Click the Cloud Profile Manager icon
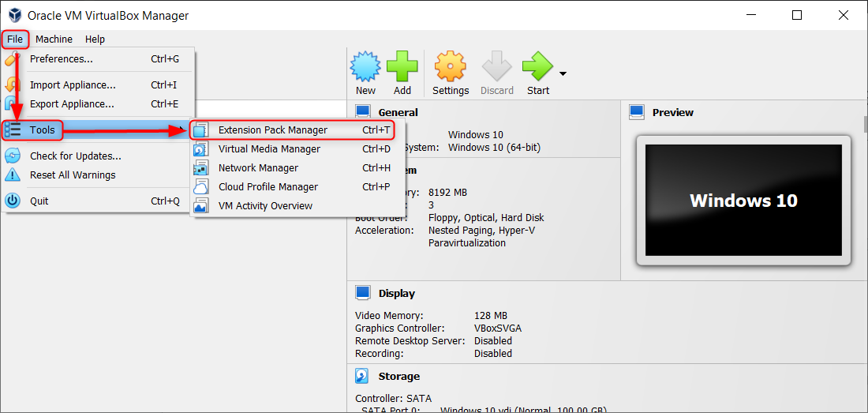This screenshot has width=868, height=413. (x=201, y=187)
